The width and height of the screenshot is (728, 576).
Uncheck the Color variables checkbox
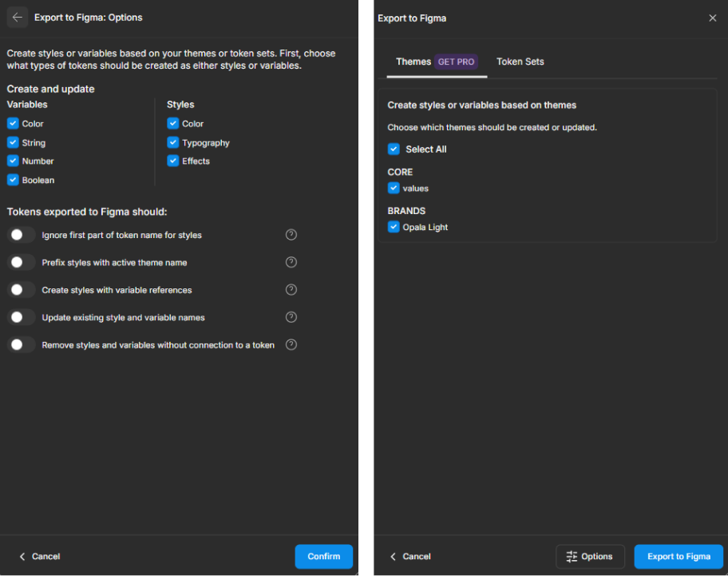(x=13, y=123)
